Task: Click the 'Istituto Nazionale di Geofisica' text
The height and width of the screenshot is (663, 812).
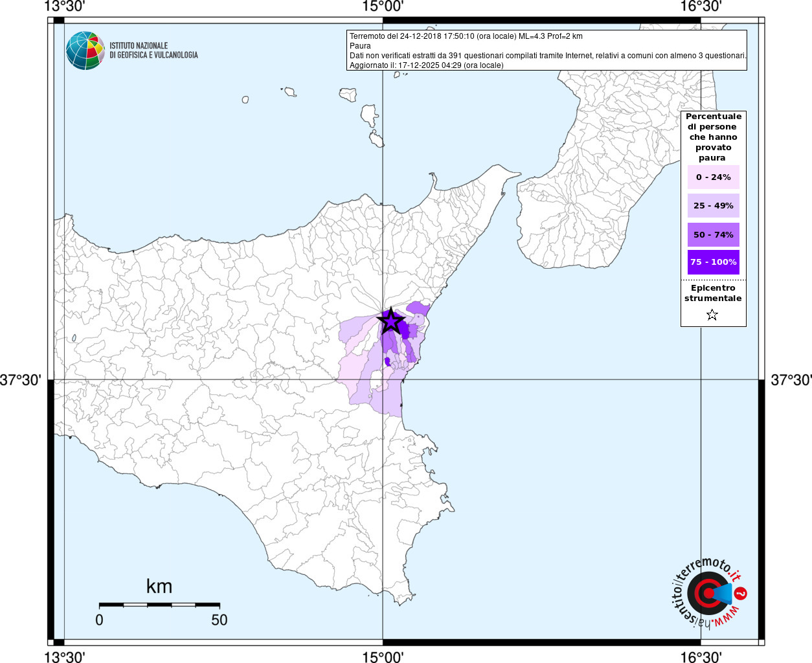Action: [153, 51]
